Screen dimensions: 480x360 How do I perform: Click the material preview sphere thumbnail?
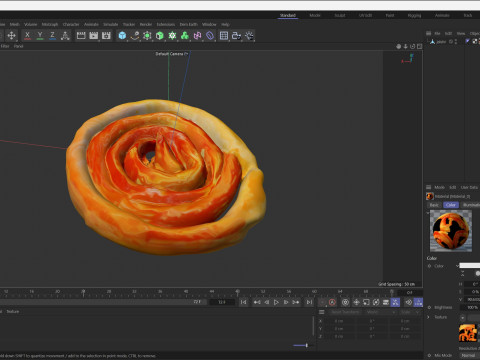coord(451,231)
